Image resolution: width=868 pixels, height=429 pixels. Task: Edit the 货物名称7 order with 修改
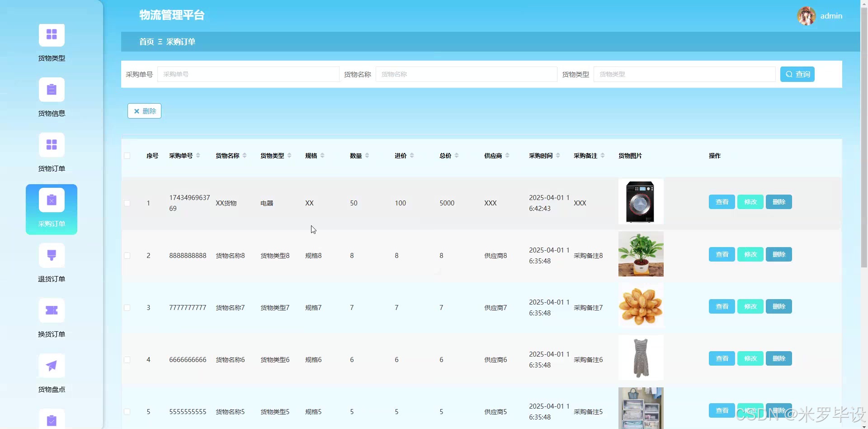[x=750, y=306]
